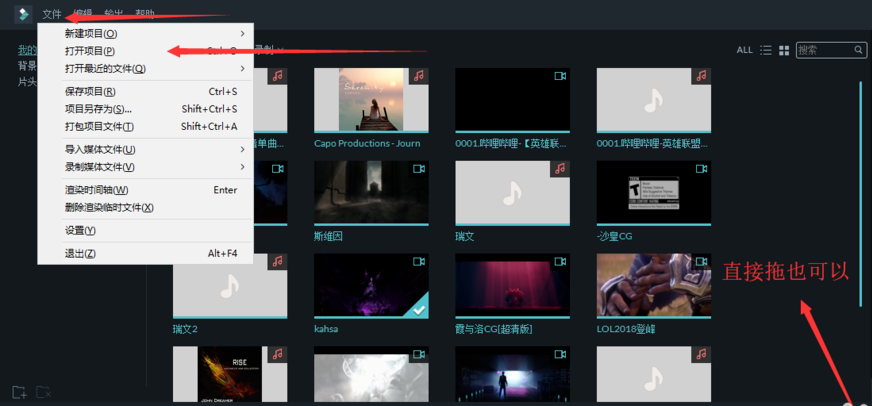Switch media library to grid view
872x406 pixels.
[x=784, y=51]
